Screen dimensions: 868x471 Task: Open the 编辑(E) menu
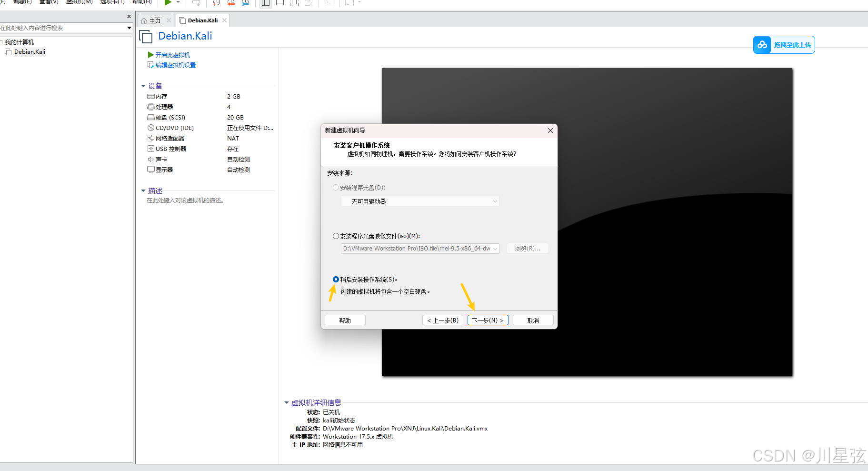22,2
